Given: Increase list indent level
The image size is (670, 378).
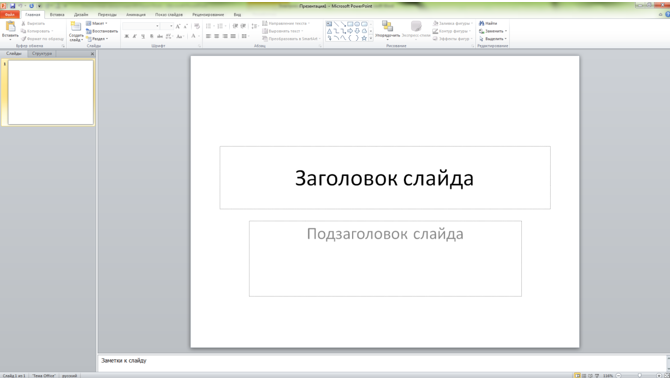Looking at the screenshot, I should point(243,26).
